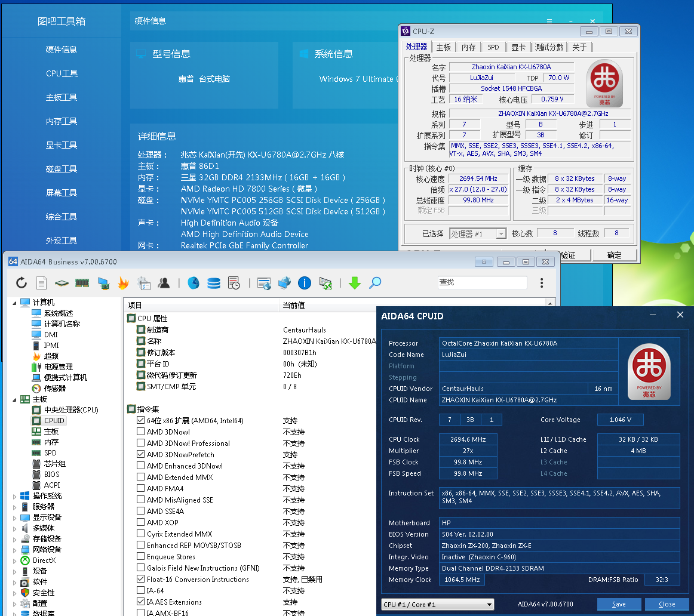Open 磁盘工具 in 图吧工具箱 sidebar
This screenshot has height=616, width=694.
pyautogui.click(x=62, y=169)
